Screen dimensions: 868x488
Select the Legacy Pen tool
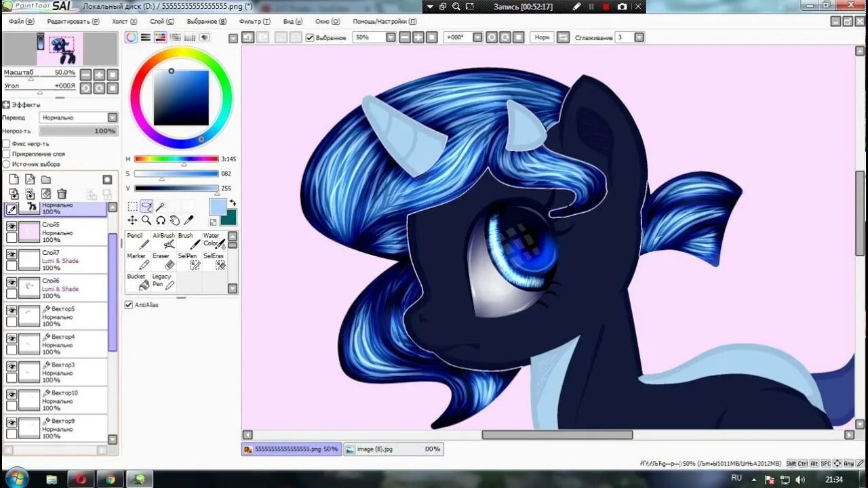pyautogui.click(x=163, y=281)
